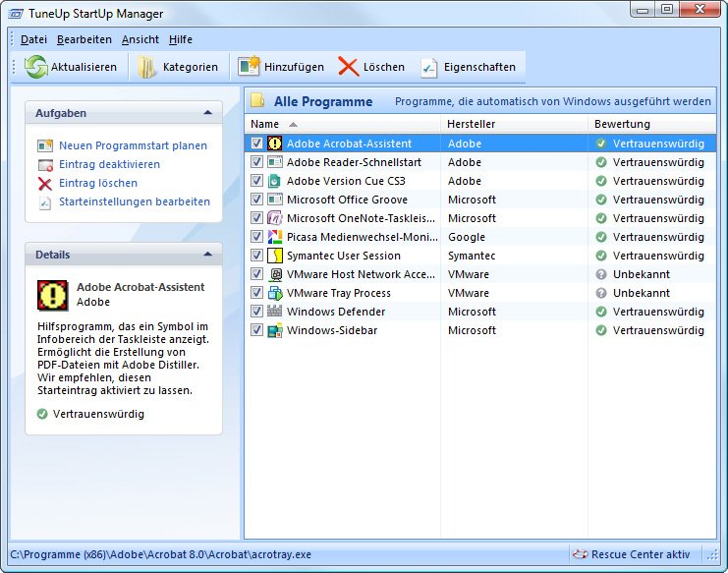Click the Adobe Acrobat-Assistent row icon
The width and height of the screenshot is (728, 573).
click(x=275, y=143)
